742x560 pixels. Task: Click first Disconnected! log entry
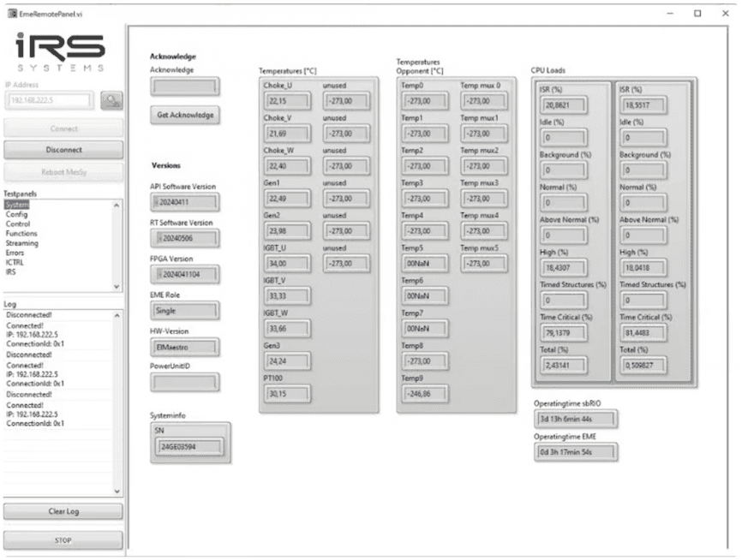click(29, 315)
